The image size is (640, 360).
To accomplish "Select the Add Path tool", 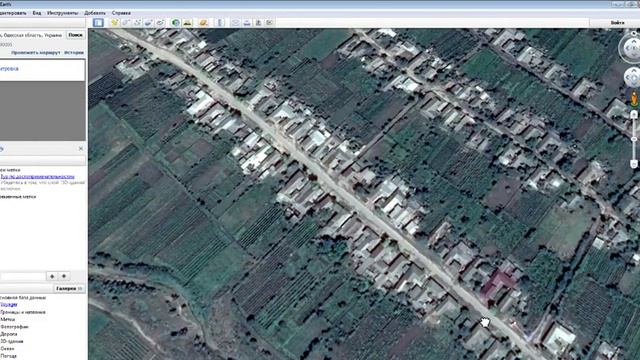I will [137, 23].
